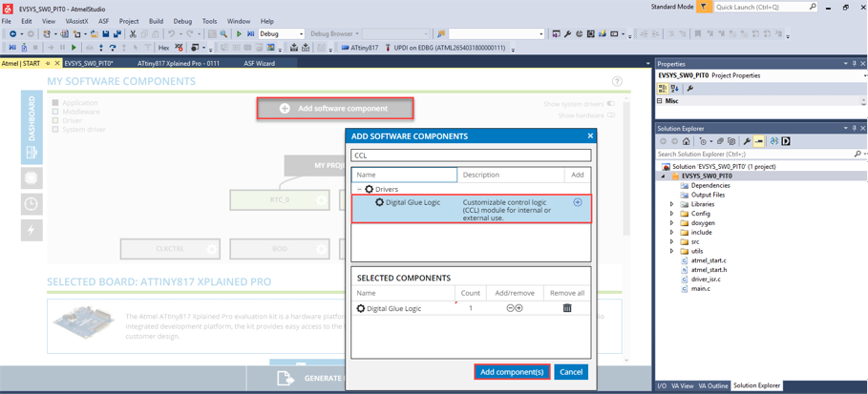Click the UPDI on EDBG tool button
This screenshot has width=868, height=394.
tap(445, 48)
